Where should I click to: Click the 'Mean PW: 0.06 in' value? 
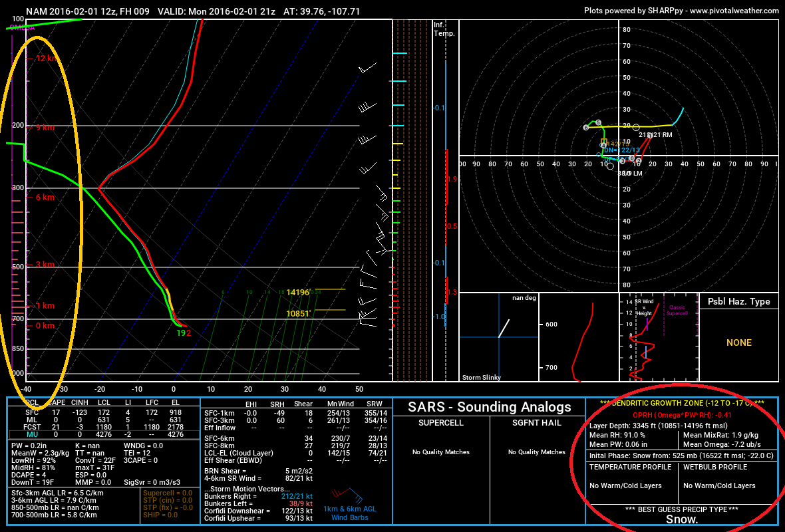click(x=618, y=444)
